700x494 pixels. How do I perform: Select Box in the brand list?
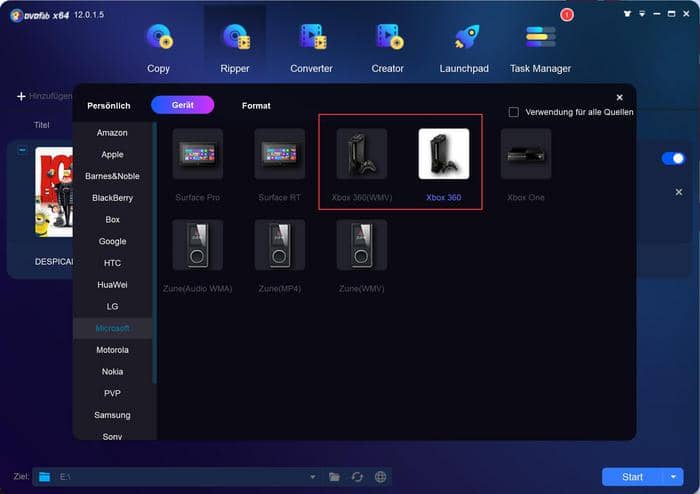coord(112,220)
